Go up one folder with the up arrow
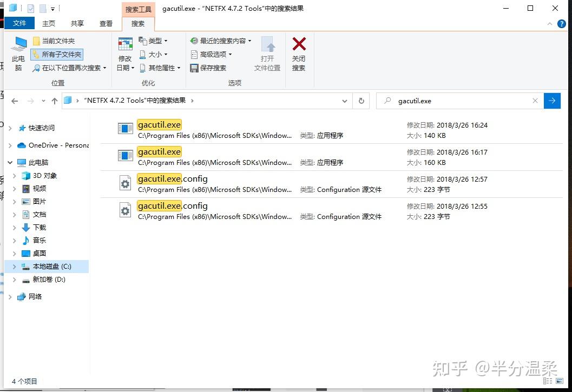 point(56,101)
